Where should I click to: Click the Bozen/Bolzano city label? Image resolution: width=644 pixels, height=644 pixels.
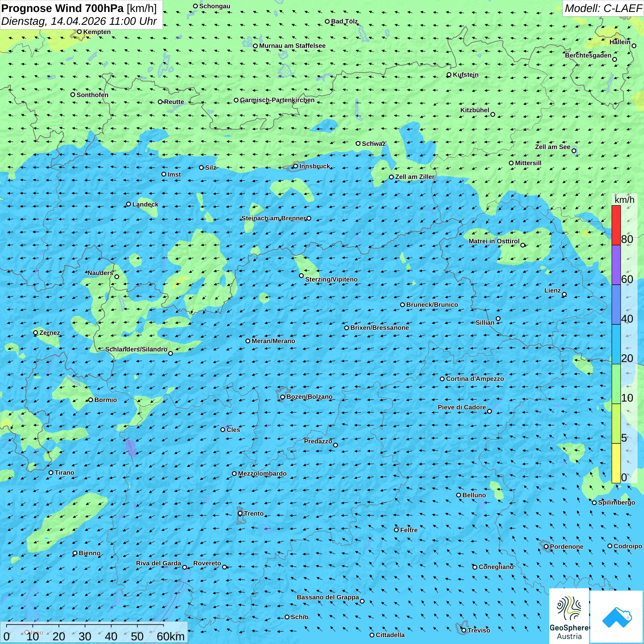[x=309, y=397]
